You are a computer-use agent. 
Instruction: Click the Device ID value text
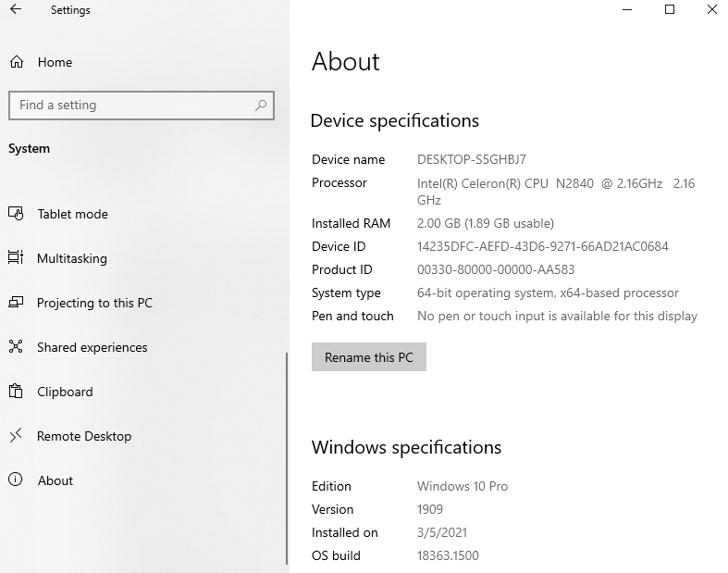542,246
